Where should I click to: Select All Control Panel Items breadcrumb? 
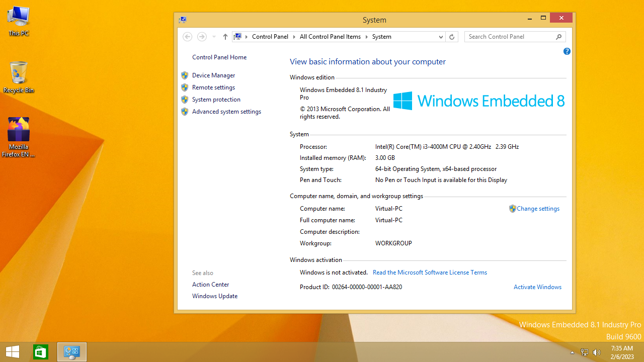pos(330,37)
